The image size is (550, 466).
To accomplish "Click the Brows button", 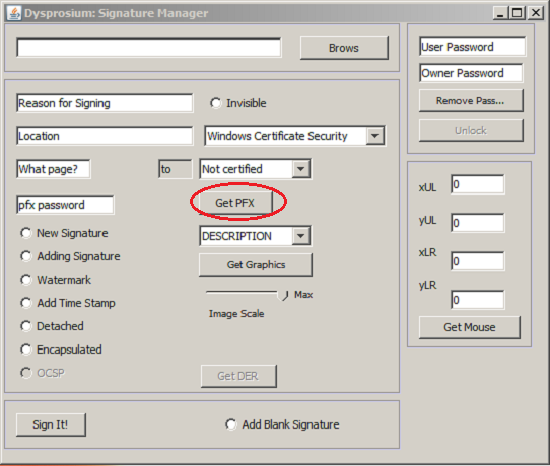I will coord(344,48).
